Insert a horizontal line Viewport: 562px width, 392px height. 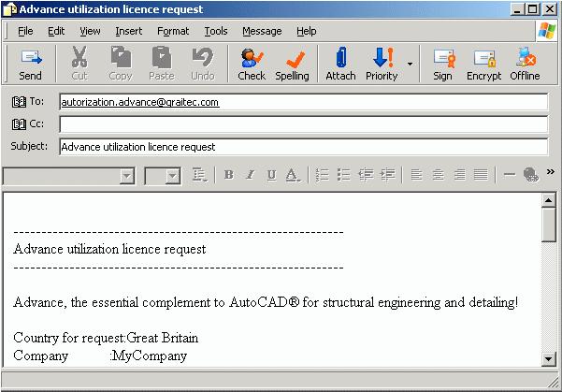(x=510, y=175)
